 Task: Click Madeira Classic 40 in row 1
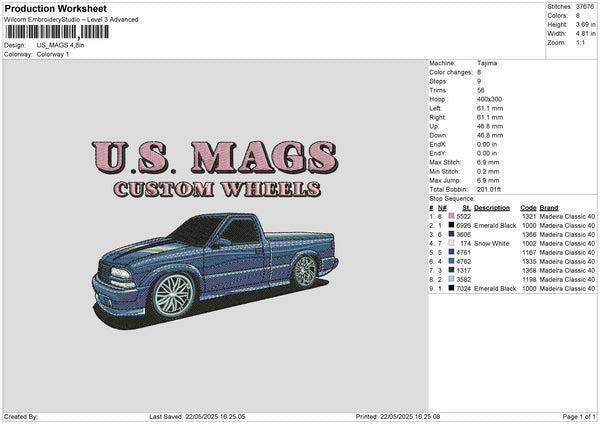pos(567,217)
